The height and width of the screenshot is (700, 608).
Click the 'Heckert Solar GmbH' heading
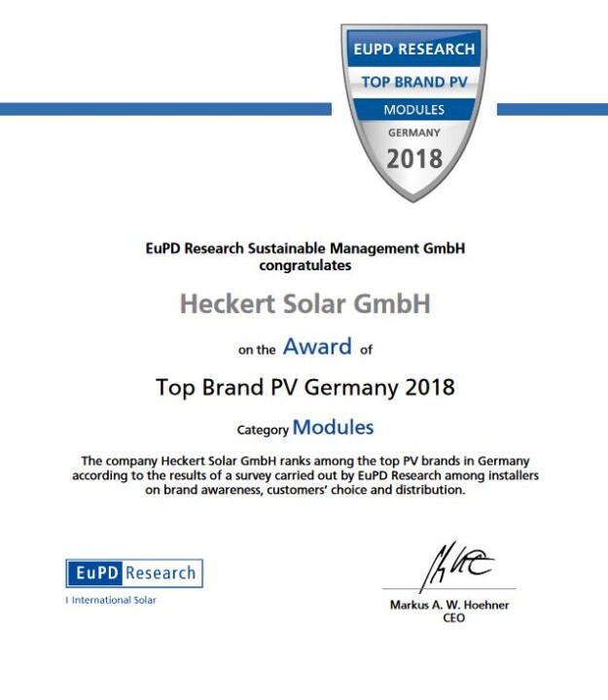(305, 304)
